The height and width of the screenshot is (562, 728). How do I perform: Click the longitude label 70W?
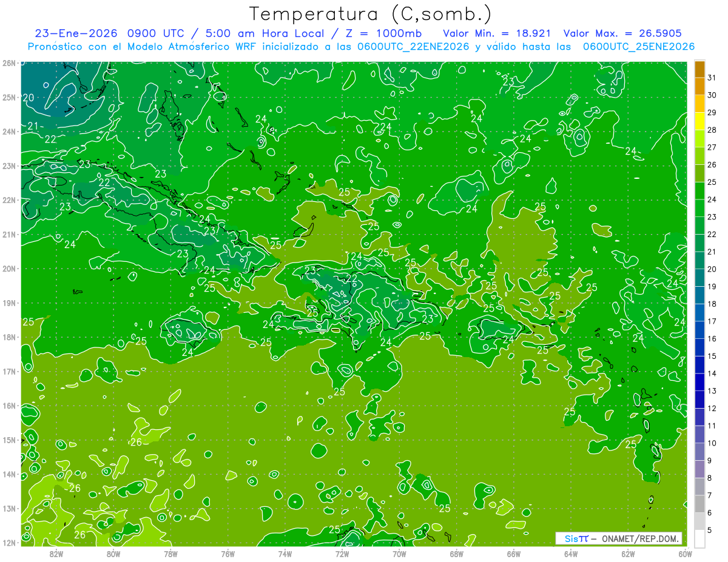[399, 554]
